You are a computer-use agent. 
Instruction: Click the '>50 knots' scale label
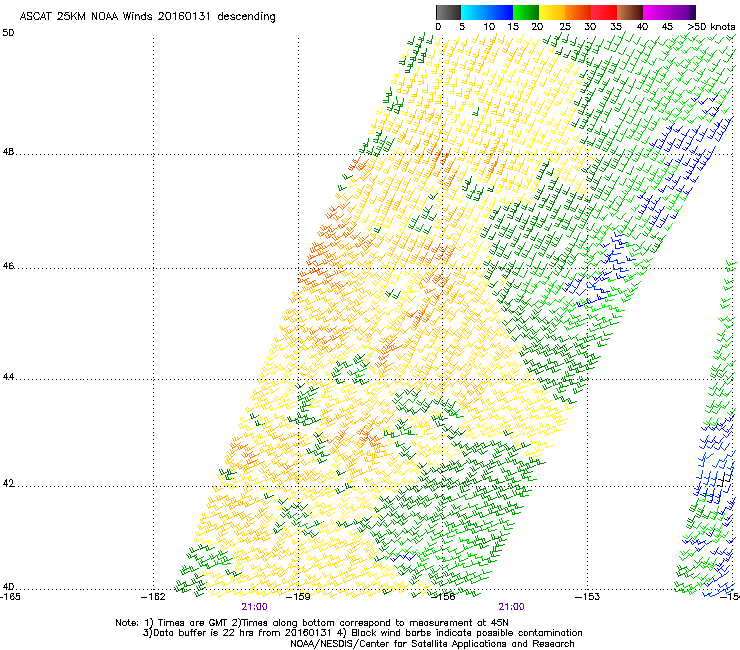pyautogui.click(x=711, y=27)
